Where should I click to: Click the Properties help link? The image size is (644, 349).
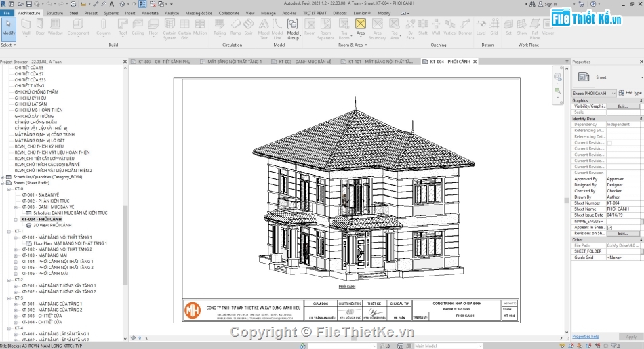(585, 337)
